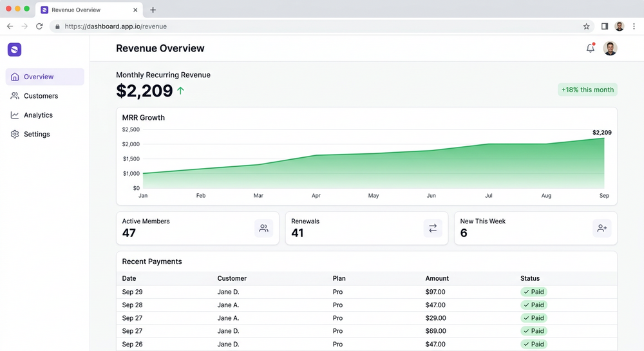Click Jane D. in the Sep 29 row
Viewport: 644px width, 351px height.
pyautogui.click(x=229, y=292)
